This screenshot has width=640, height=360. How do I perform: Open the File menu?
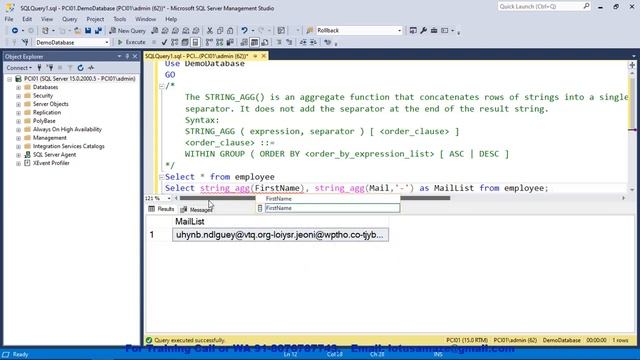click(9, 19)
